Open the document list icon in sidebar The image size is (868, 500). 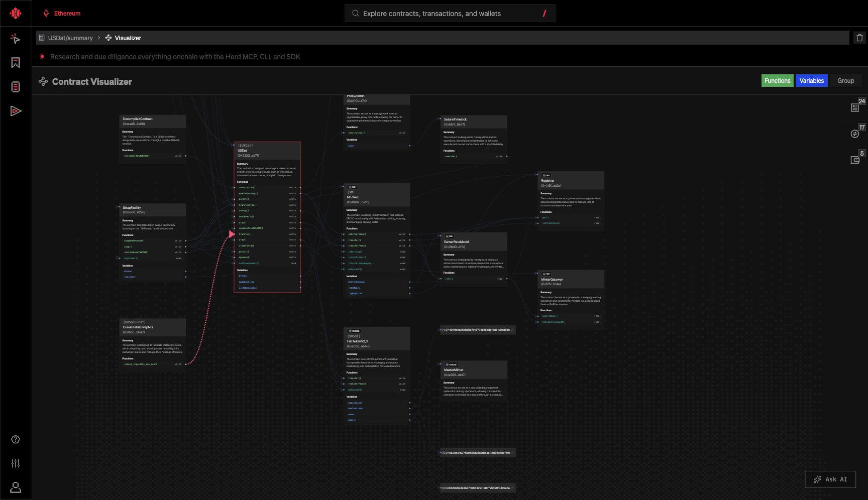tap(16, 87)
